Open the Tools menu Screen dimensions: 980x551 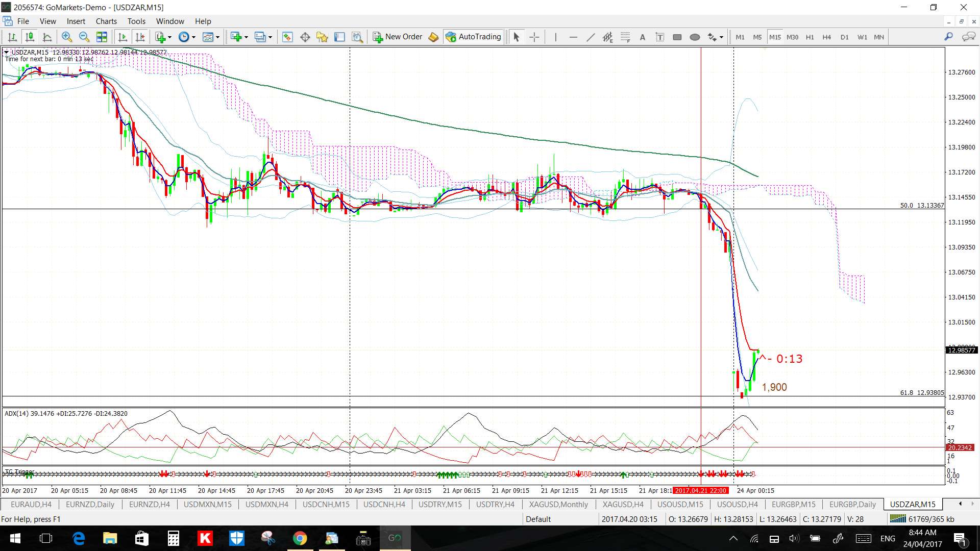(136, 21)
